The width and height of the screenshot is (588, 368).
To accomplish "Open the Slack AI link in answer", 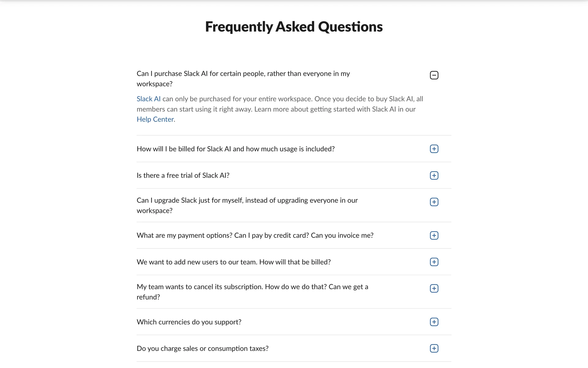I will [x=149, y=99].
